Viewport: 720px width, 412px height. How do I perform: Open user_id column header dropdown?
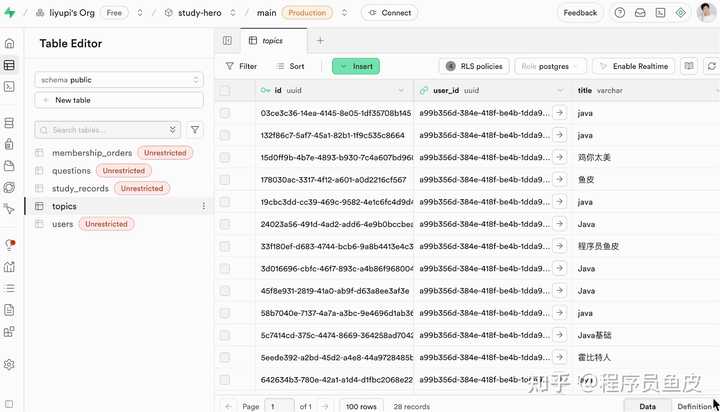tap(560, 90)
